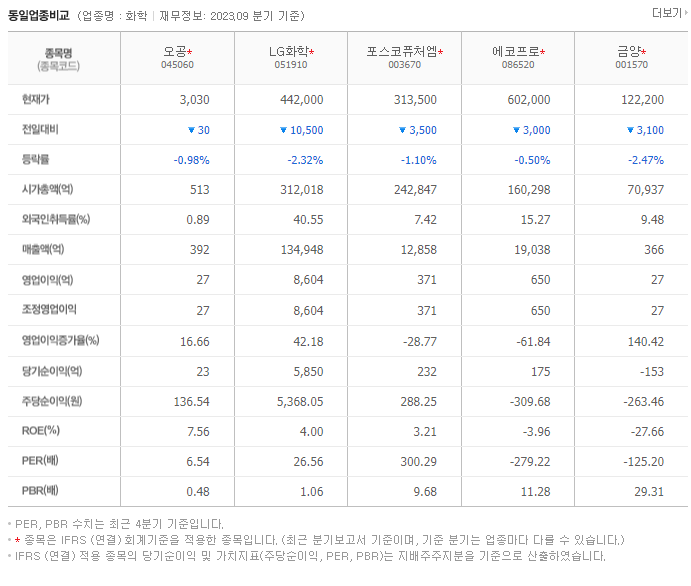Viewport: 691px width, 586px height.
Task: Select the 동일업종비교 heading
Action: tap(39, 16)
